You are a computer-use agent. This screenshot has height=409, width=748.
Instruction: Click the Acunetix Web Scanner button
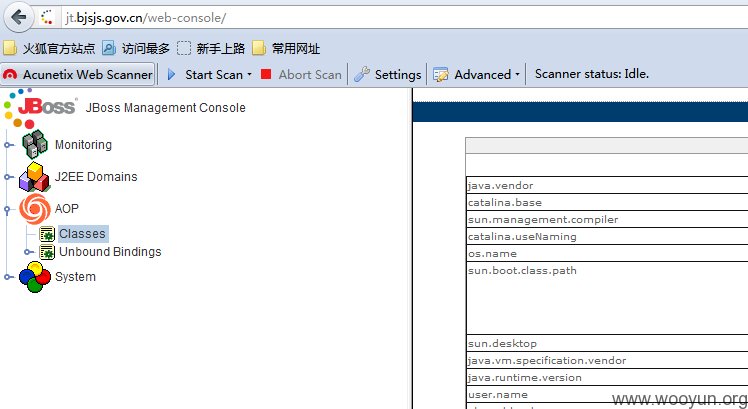point(78,74)
